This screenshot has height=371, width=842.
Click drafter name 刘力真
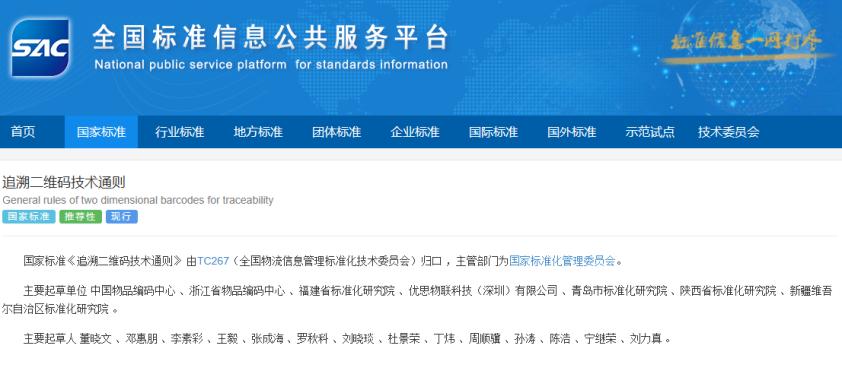[x=645, y=339]
